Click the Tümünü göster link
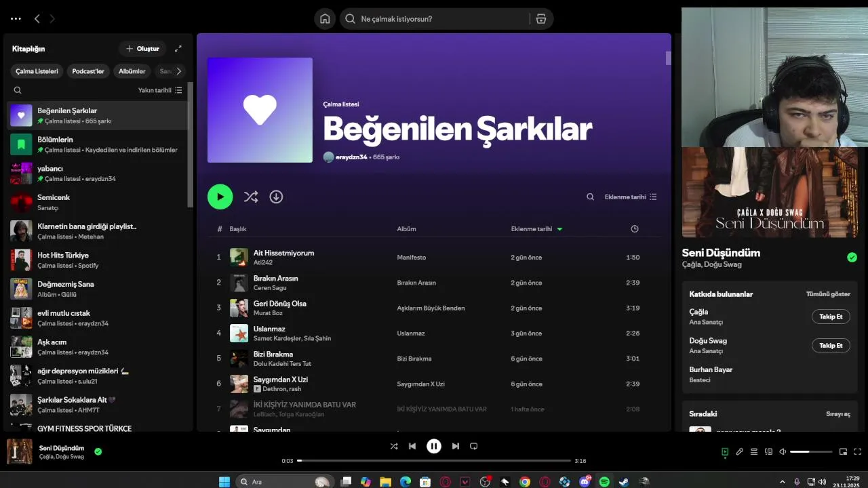The height and width of the screenshot is (488, 868). click(828, 294)
